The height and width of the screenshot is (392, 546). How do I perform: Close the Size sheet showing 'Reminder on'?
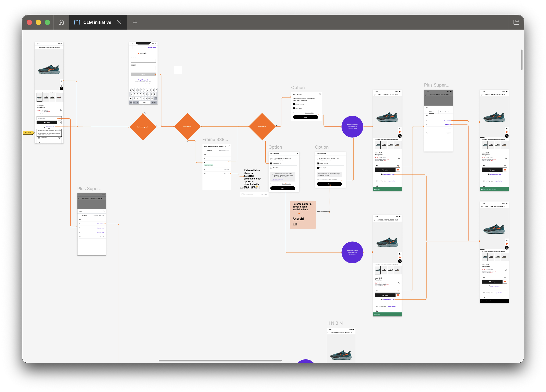tap(451, 107)
